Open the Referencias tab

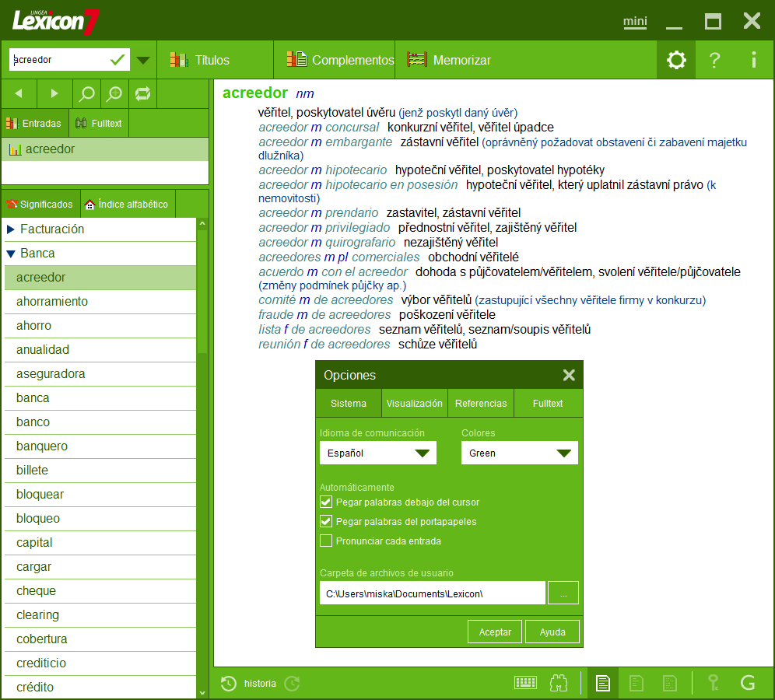(481, 403)
